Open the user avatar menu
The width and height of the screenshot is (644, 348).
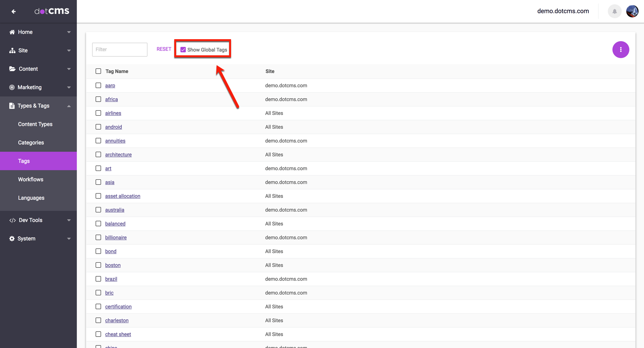(x=632, y=11)
